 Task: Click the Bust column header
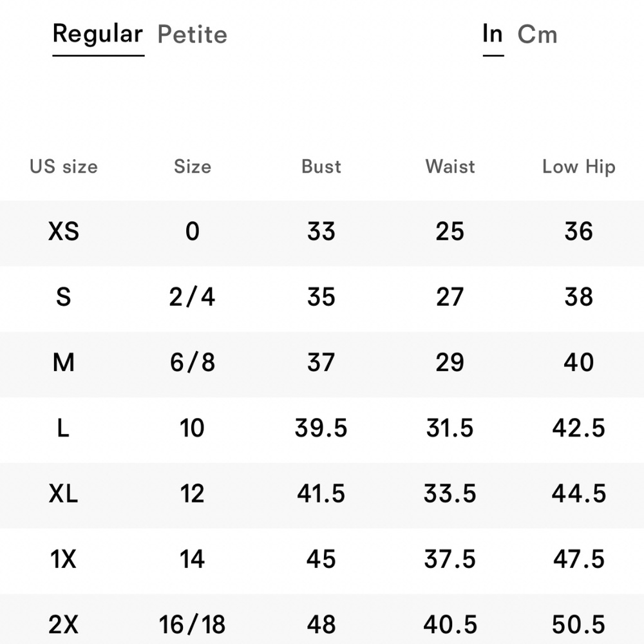click(x=321, y=167)
